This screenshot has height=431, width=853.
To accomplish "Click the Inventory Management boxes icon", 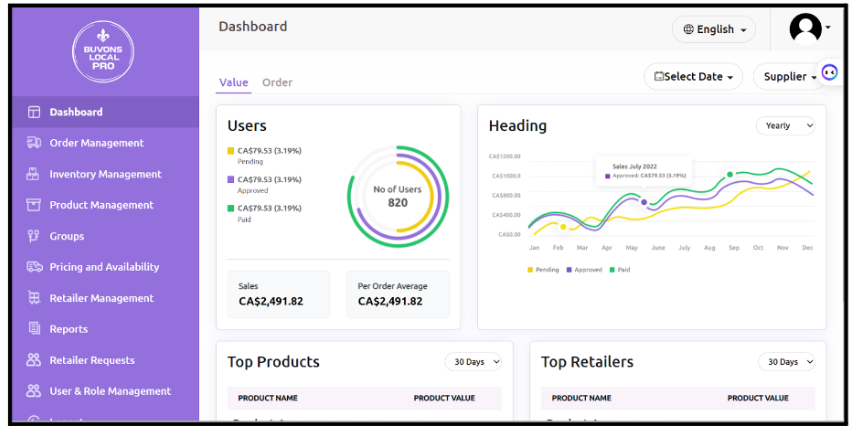I will pos(33,174).
